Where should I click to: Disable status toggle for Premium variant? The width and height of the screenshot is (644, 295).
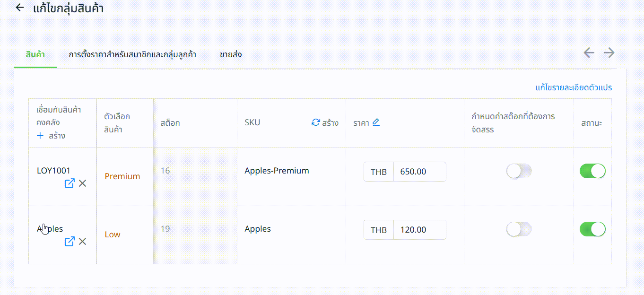[x=592, y=171]
